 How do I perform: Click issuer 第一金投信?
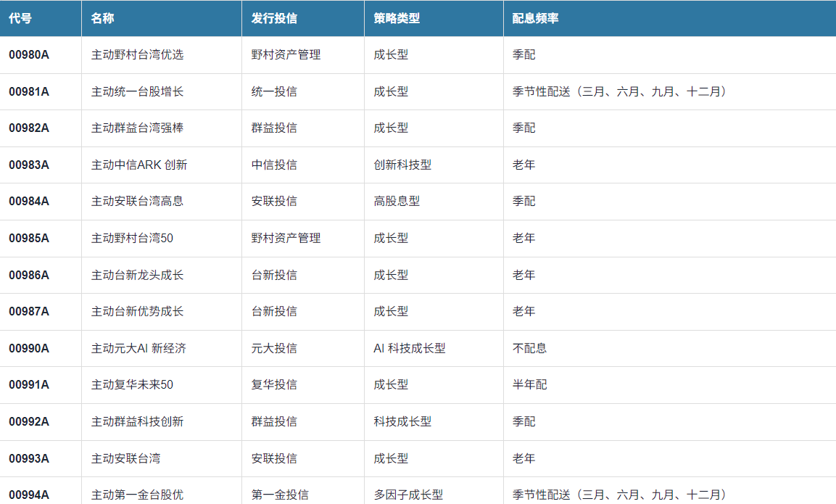click(280, 495)
